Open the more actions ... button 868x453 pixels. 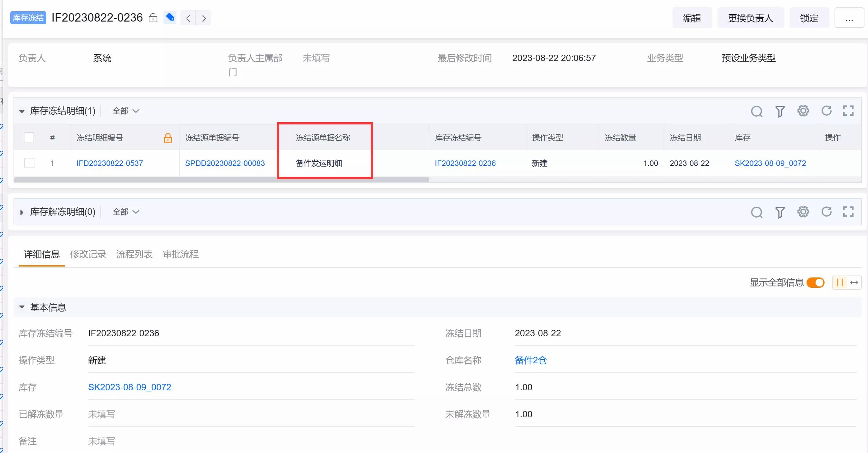click(849, 18)
